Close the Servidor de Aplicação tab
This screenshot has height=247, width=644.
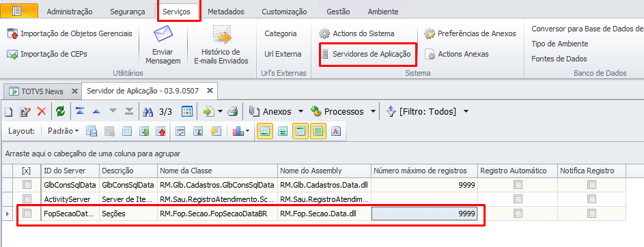click(210, 91)
